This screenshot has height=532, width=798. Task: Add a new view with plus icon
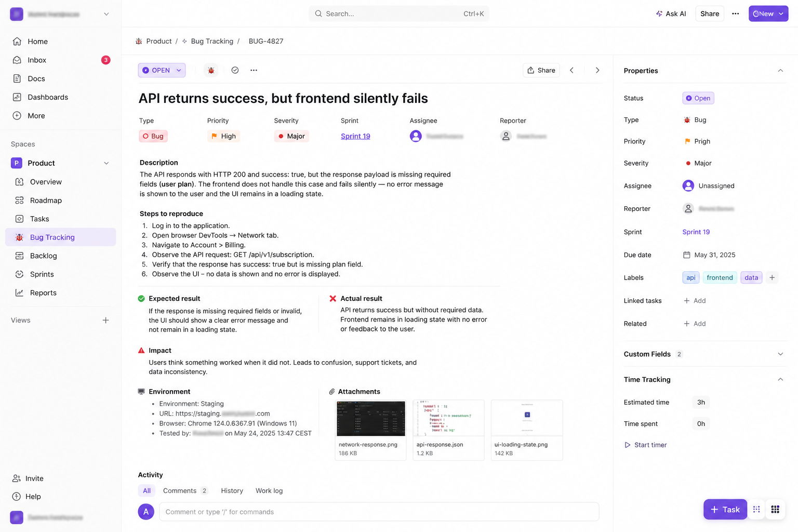[105, 321]
